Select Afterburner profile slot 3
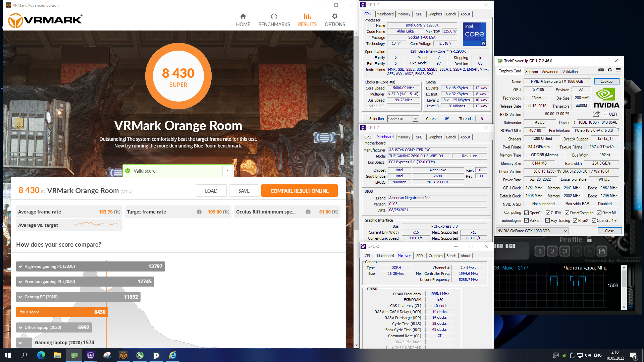 [x=565, y=251]
